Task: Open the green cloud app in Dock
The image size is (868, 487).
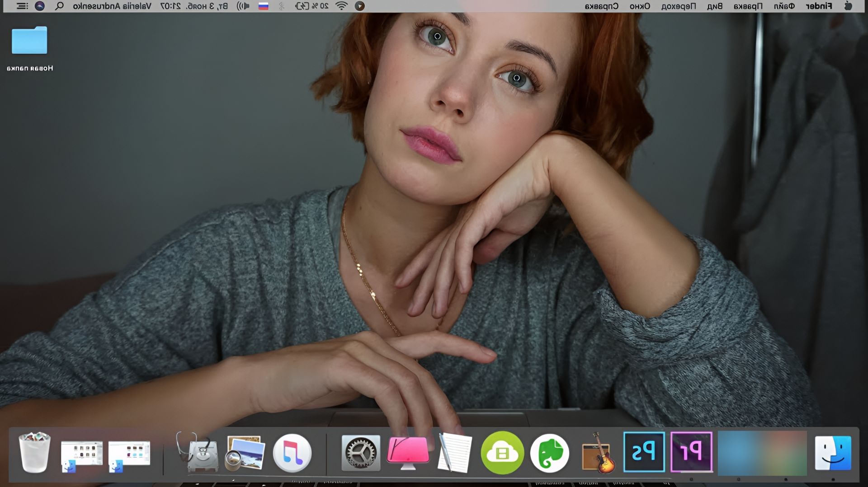Action: click(x=502, y=453)
